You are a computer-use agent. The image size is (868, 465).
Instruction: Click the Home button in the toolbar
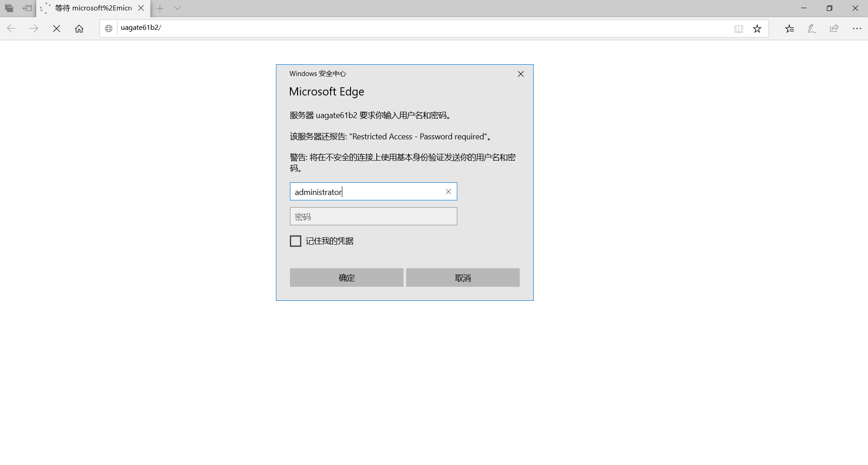tap(79, 29)
